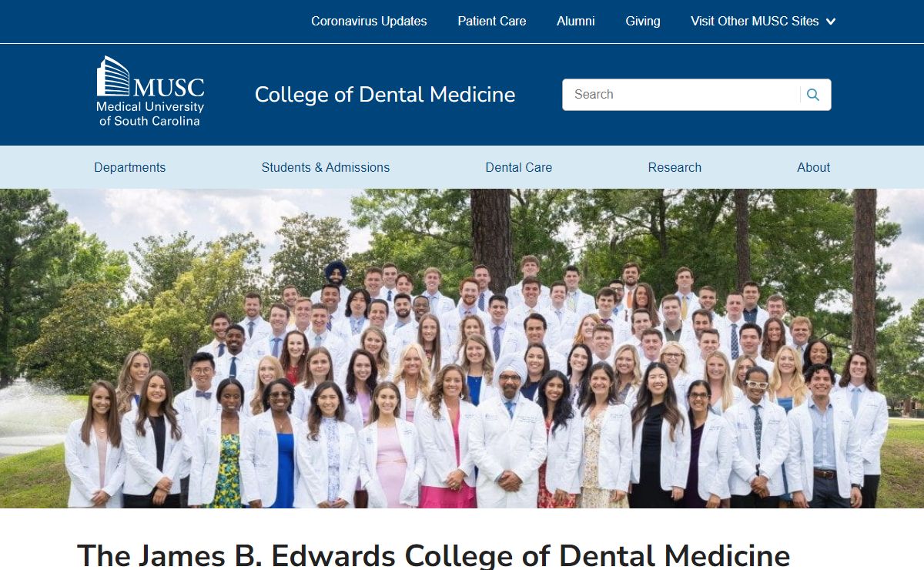Click the white coat group photo
924x570 pixels.
tap(462, 348)
